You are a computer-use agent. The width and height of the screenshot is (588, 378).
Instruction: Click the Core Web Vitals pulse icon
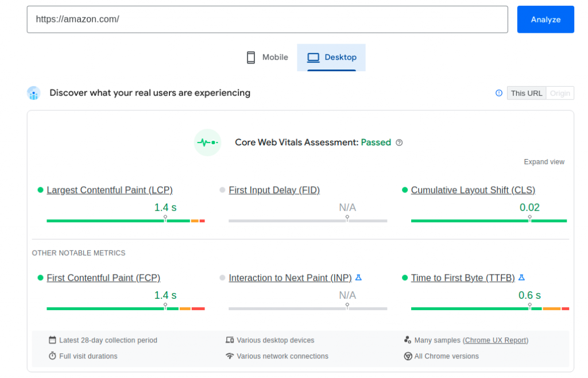pos(207,142)
